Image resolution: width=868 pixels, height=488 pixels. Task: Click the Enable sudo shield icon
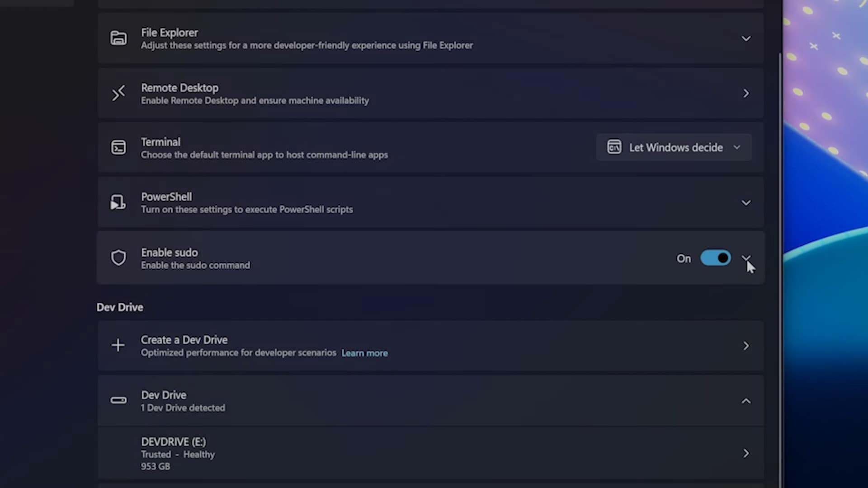(118, 258)
